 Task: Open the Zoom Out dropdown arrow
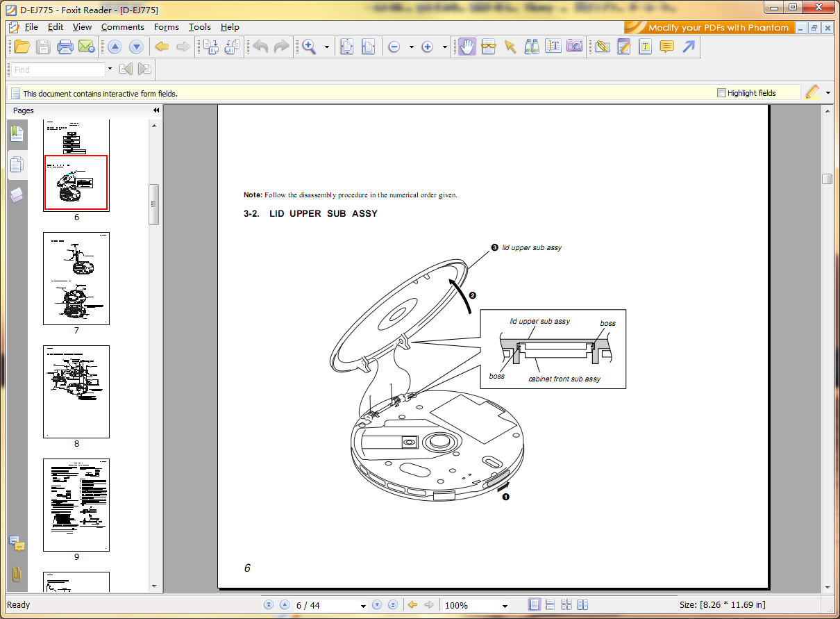point(411,47)
